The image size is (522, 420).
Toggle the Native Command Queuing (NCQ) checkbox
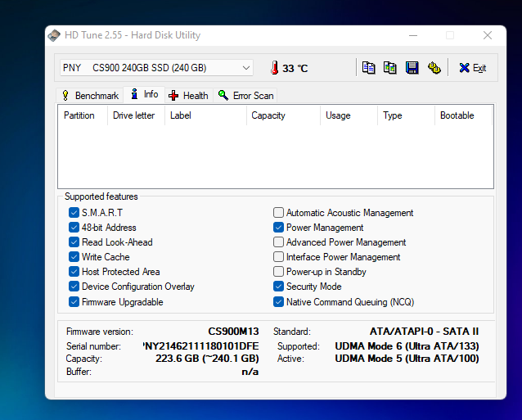[x=278, y=302]
